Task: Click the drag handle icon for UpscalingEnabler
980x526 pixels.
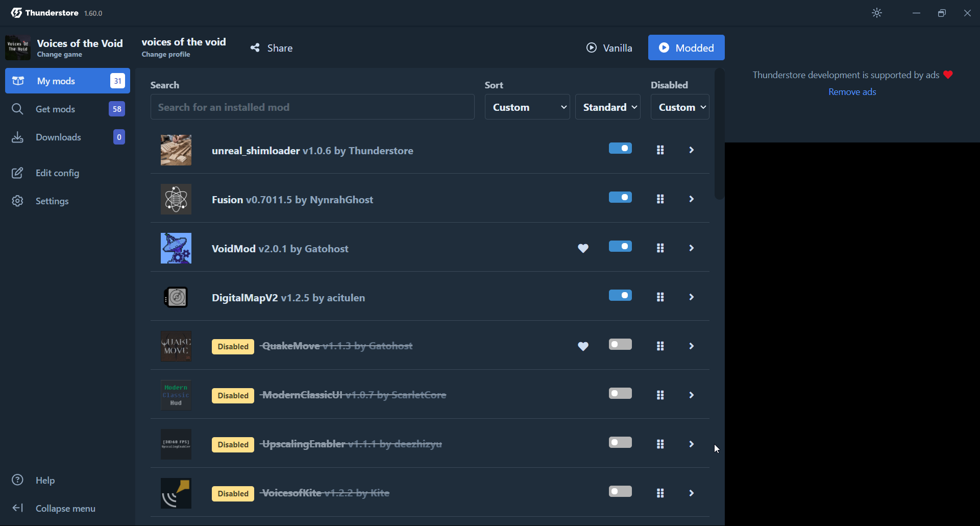Action: [x=660, y=444]
